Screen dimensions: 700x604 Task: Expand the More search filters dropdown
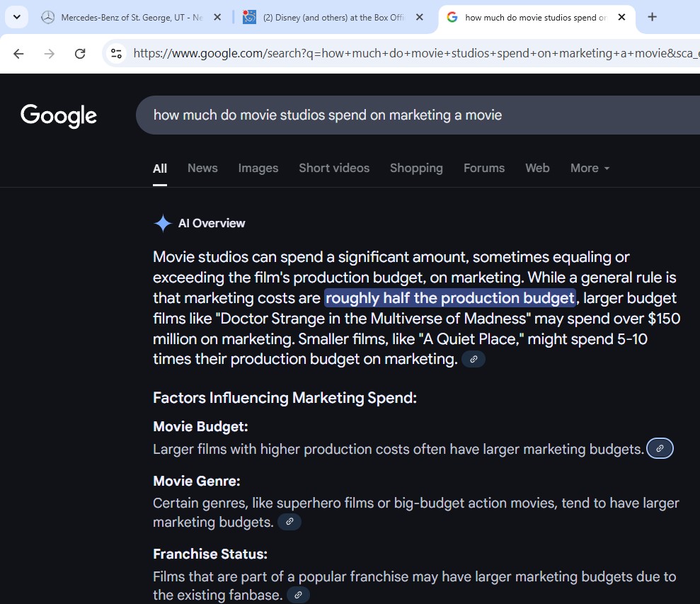[590, 169]
